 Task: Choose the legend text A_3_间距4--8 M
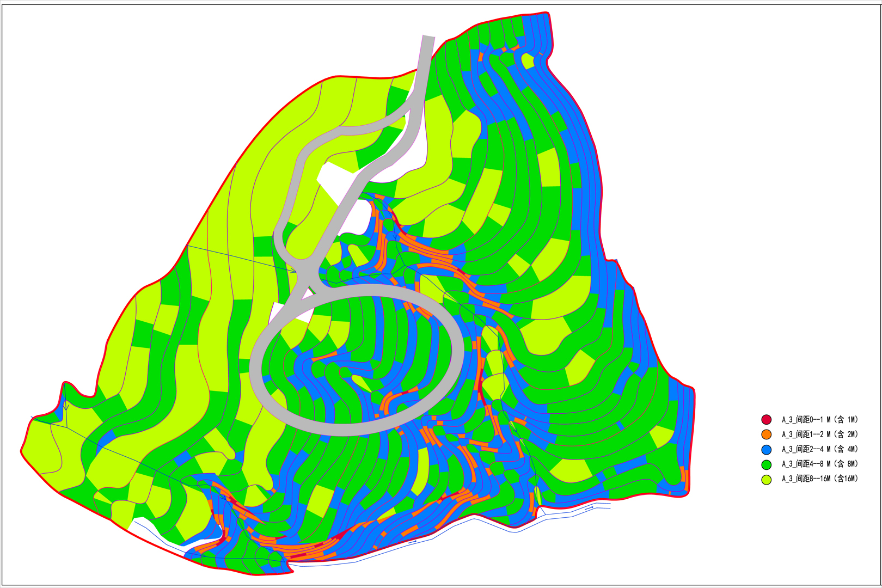click(819, 464)
